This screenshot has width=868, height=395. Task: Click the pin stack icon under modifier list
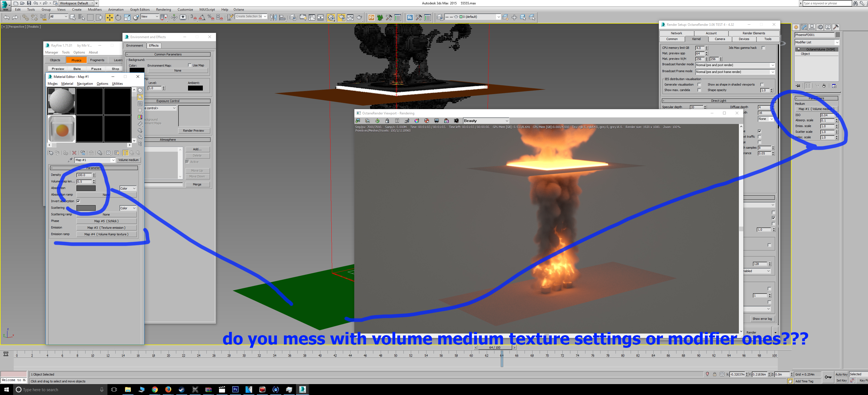click(798, 86)
